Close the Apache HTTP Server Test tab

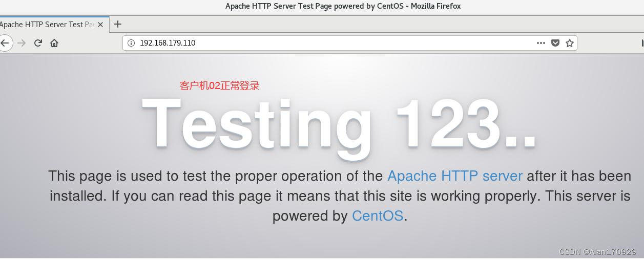coord(100,25)
